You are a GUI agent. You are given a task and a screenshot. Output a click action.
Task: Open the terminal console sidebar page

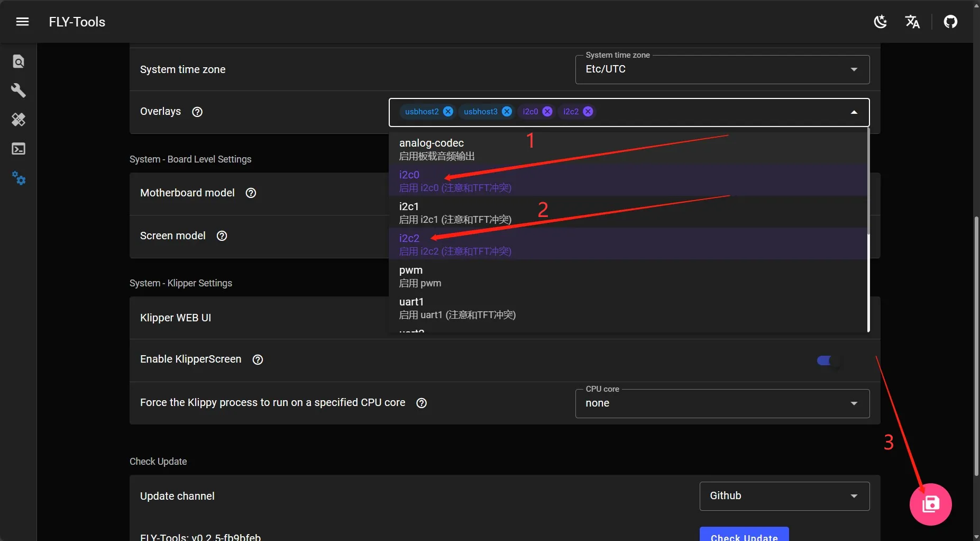[x=19, y=149]
